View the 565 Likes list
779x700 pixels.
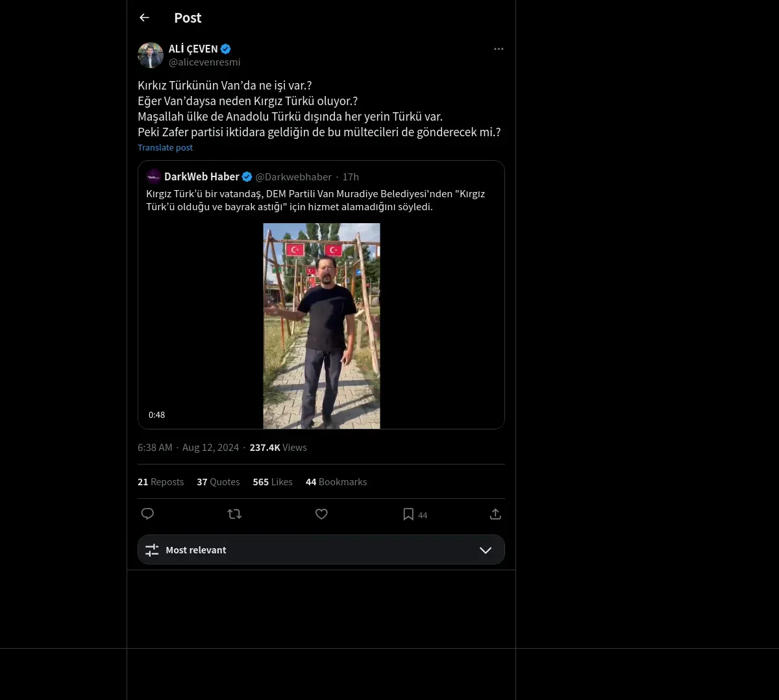(x=273, y=482)
